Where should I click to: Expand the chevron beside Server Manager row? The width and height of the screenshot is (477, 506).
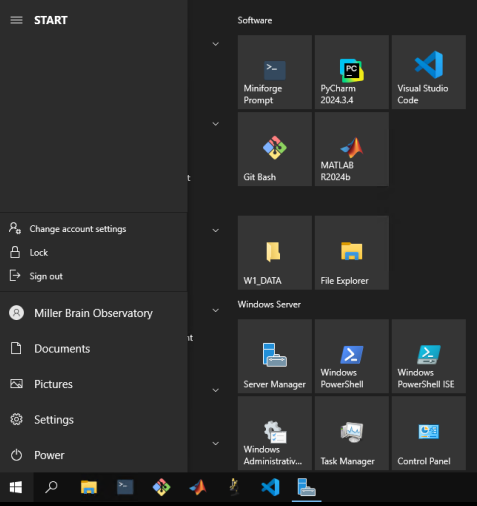click(216, 390)
